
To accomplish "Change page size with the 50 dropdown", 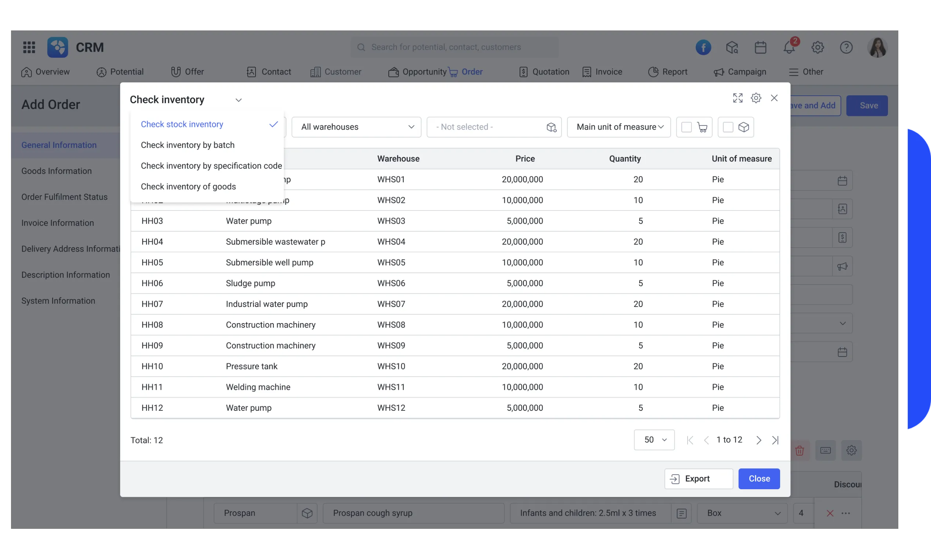I will click(x=654, y=440).
